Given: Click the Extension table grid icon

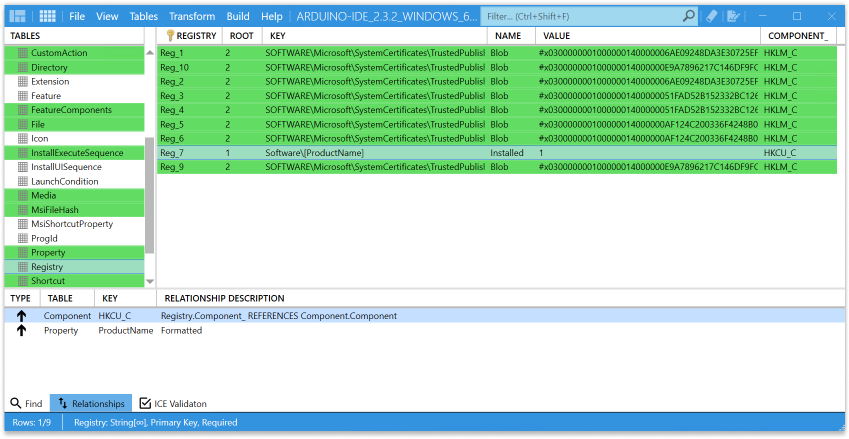Looking at the screenshot, I should 22,82.
